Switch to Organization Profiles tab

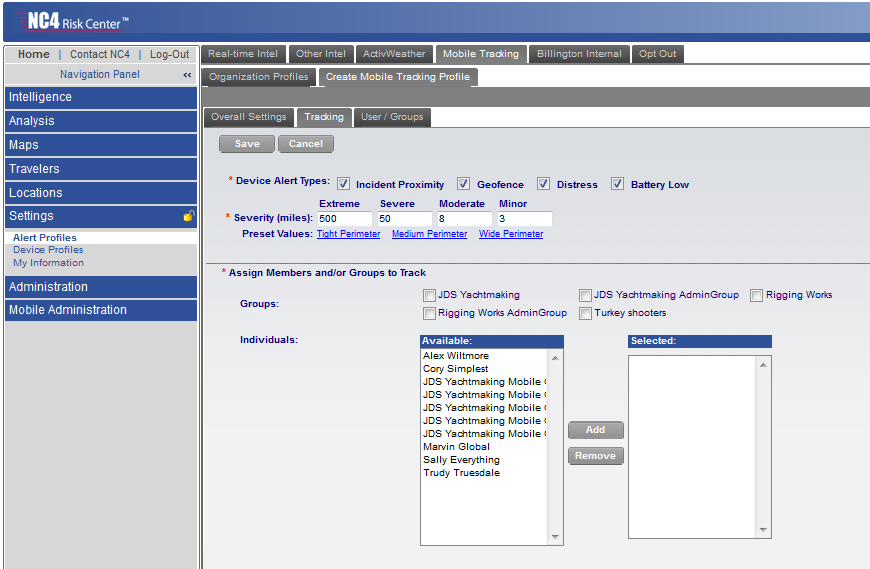259,77
